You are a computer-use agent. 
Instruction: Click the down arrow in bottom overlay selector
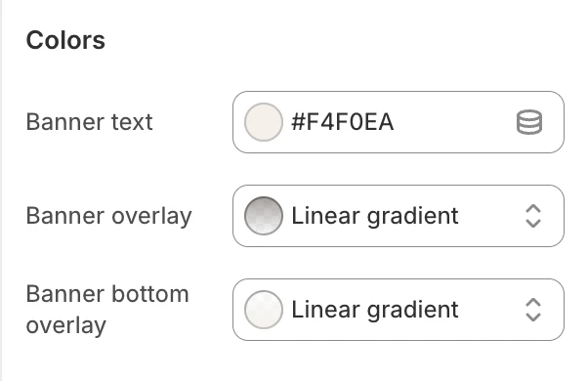[533, 317]
